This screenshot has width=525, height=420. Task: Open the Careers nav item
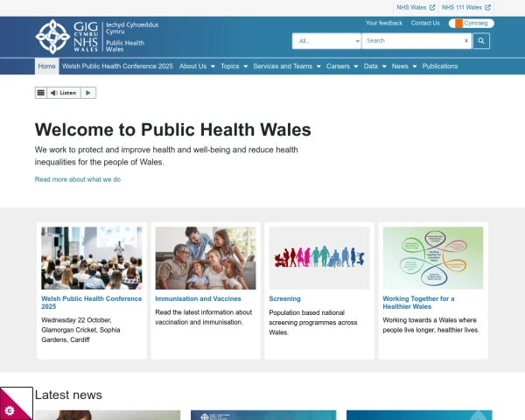point(338,66)
